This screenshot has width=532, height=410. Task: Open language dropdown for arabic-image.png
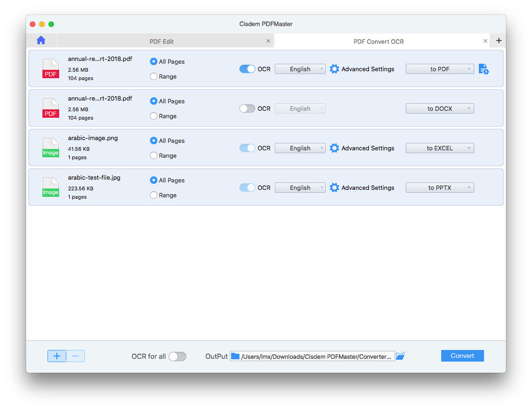tap(300, 148)
